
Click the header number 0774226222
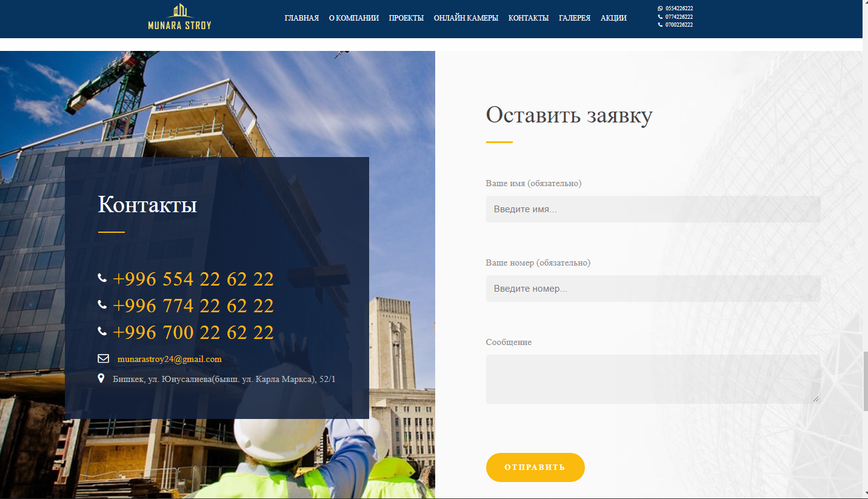[679, 17]
